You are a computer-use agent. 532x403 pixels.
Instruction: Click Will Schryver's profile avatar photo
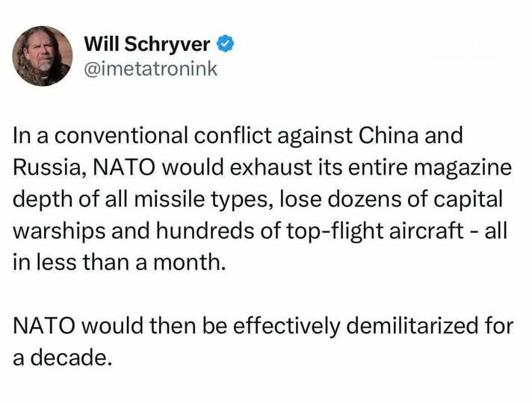(43, 56)
